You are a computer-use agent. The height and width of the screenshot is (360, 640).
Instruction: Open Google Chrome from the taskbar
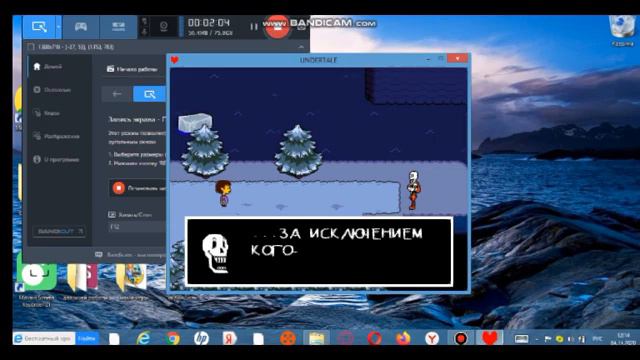coord(173,338)
